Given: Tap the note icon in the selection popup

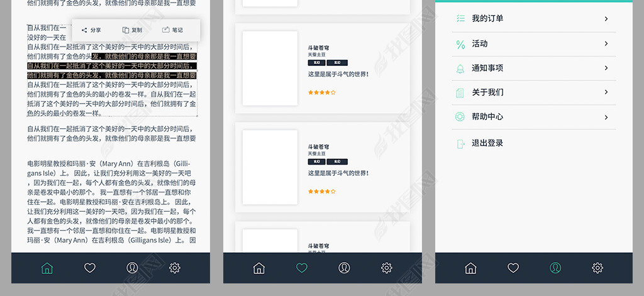Looking at the screenshot, I should pyautogui.click(x=166, y=30).
